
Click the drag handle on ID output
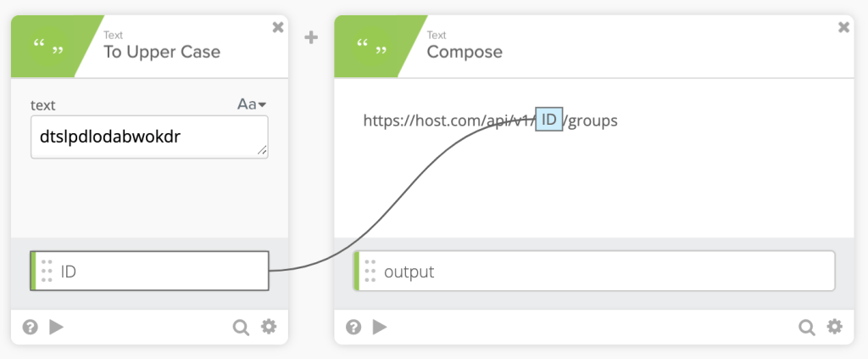tap(47, 271)
